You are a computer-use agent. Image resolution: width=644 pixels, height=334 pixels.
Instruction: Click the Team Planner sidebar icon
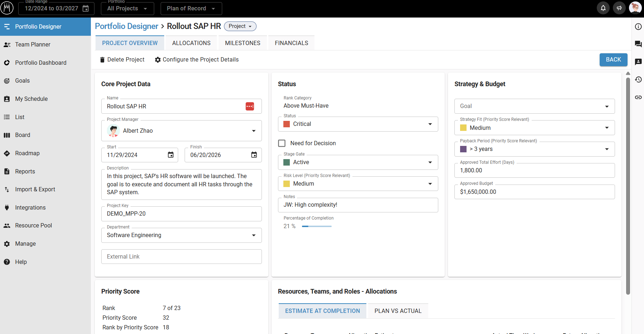pyautogui.click(x=7, y=45)
